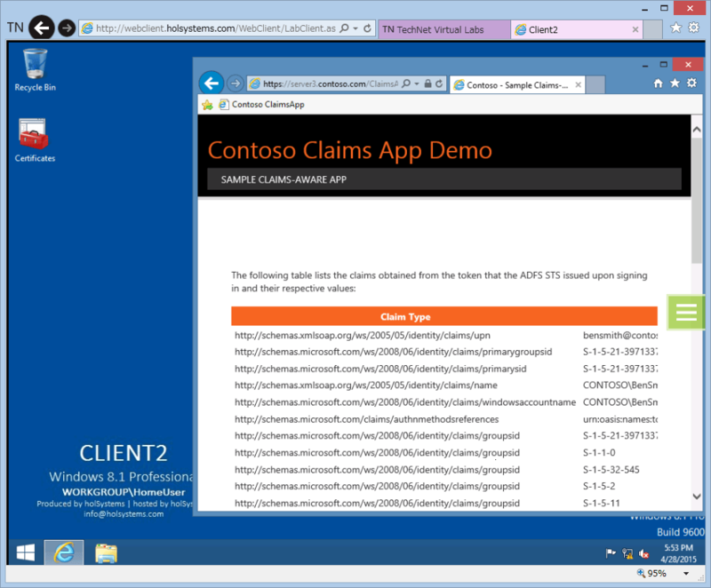Image resolution: width=711 pixels, height=588 pixels.
Task: Click the S-1-5-2 value
Action: [x=599, y=486]
